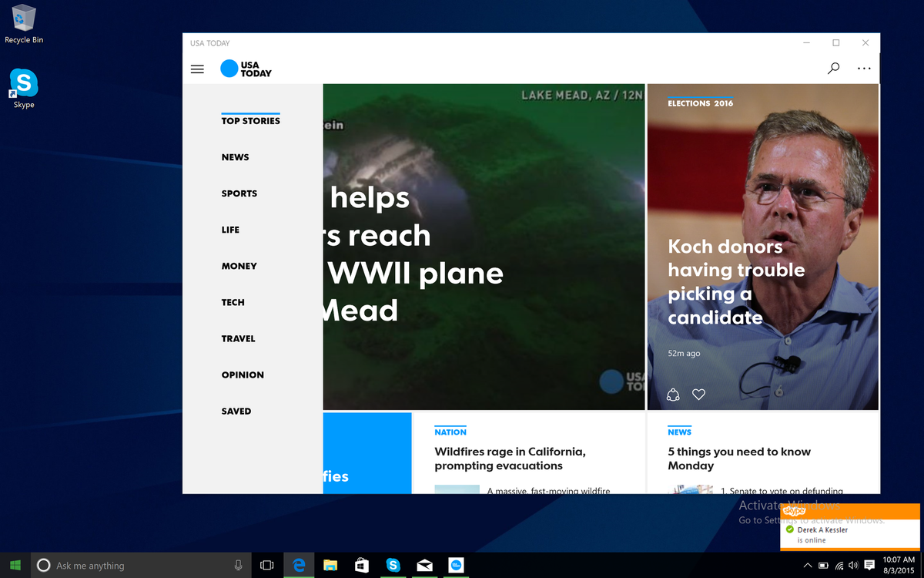Screen dimensions: 924x578
Task: Launch Skype from the taskbar
Action: click(x=393, y=565)
